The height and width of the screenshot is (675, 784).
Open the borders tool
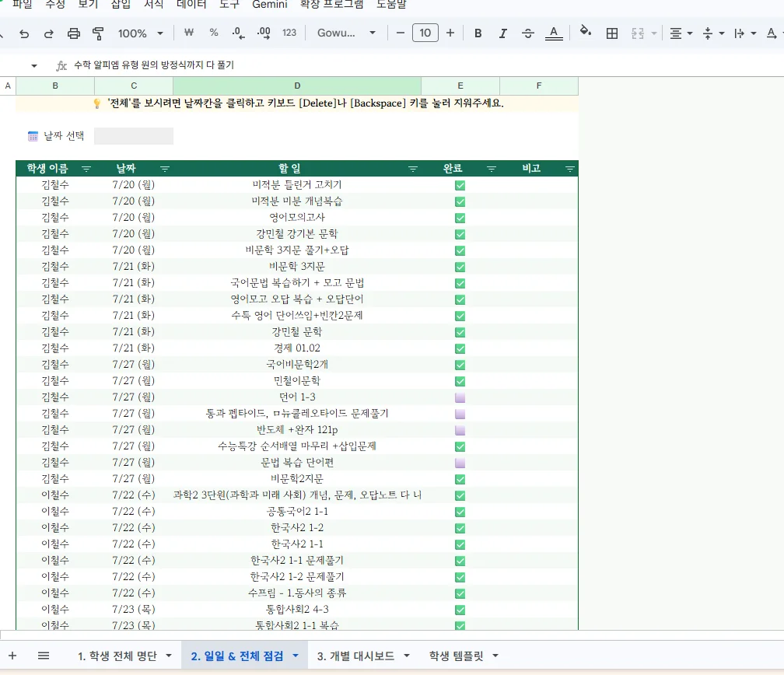611,33
